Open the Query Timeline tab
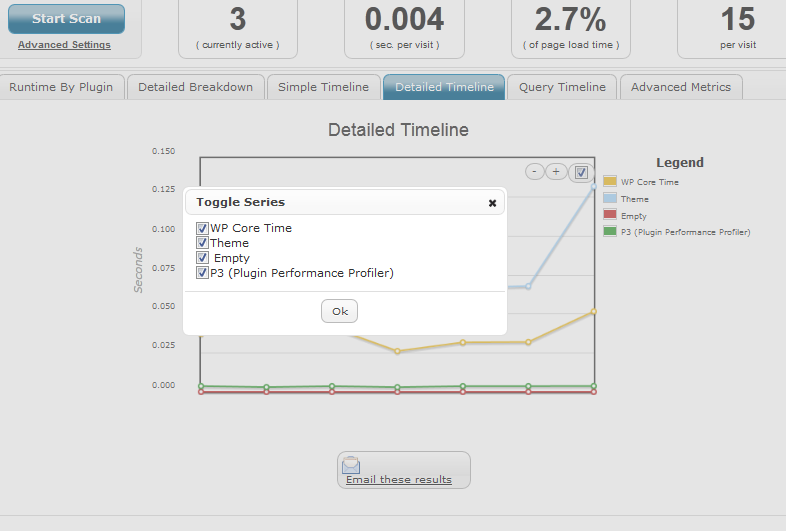This screenshot has width=786, height=531. pos(562,87)
